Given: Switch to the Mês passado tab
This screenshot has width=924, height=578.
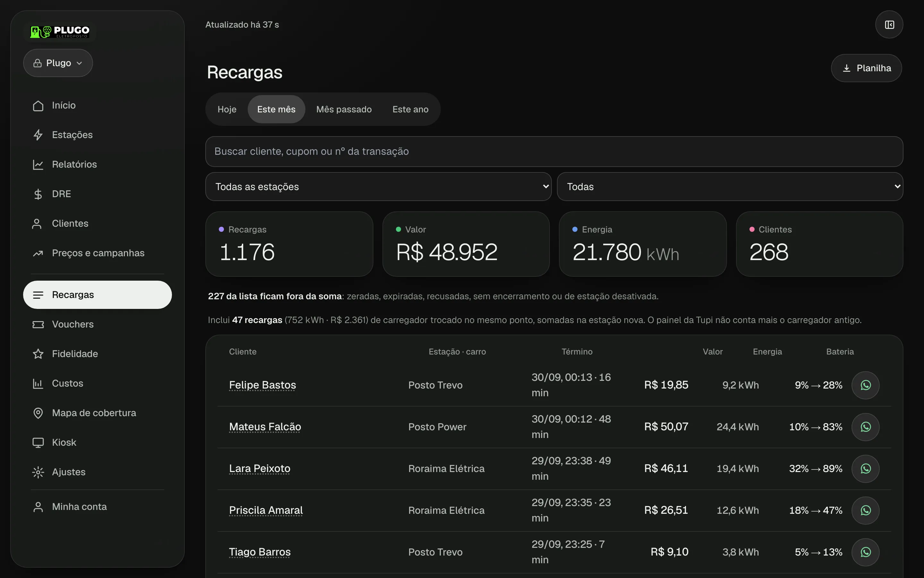Looking at the screenshot, I should point(344,109).
